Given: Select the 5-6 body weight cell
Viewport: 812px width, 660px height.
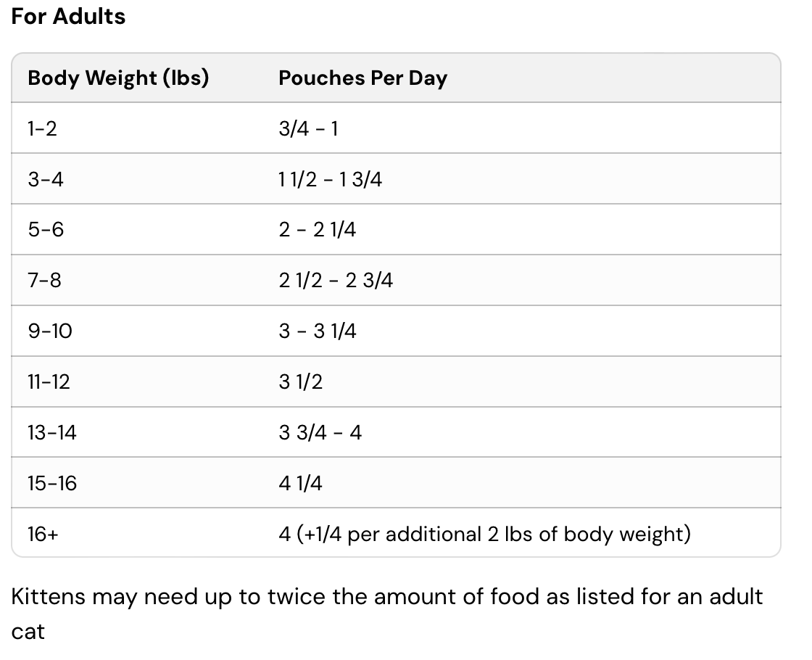Looking at the screenshot, I should (x=46, y=230).
